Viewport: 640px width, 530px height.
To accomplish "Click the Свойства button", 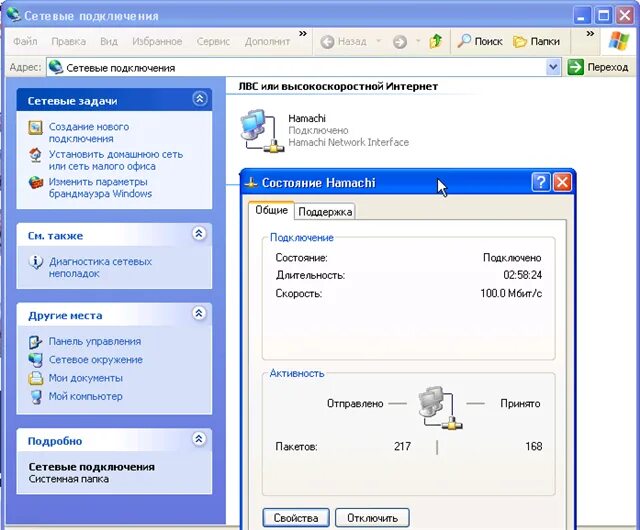I will pos(296,518).
